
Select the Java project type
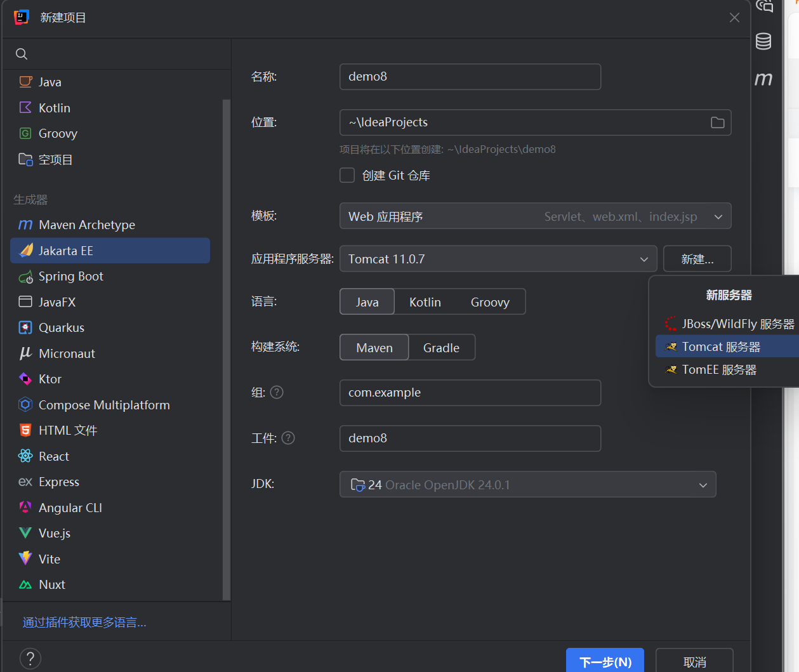click(x=110, y=82)
